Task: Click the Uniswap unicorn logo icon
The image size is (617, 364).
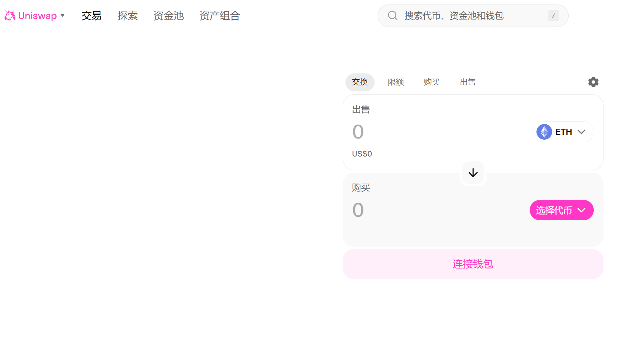Action: 10,16
